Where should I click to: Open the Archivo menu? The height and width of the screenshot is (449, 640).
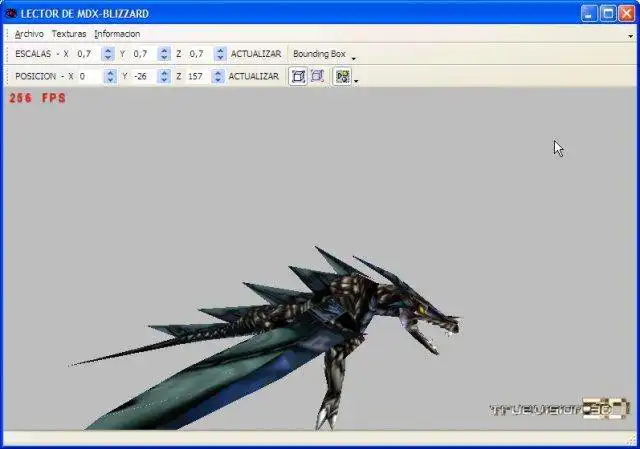[x=29, y=34]
